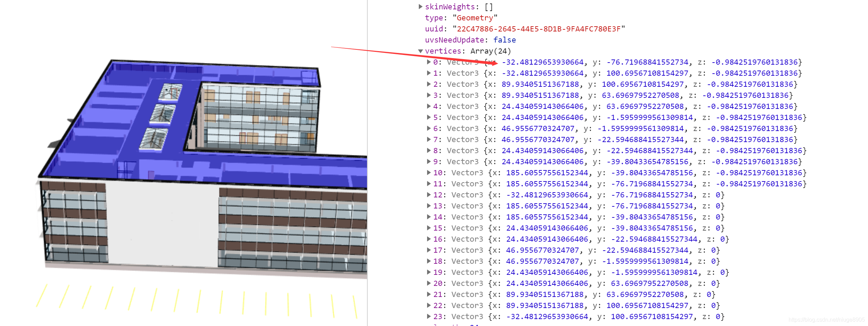
Task: Expand vertex 1 Vector3 entry
Action: pos(429,73)
